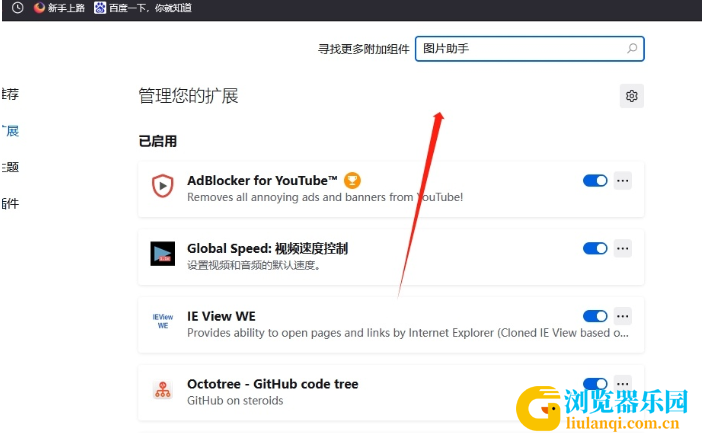The width and height of the screenshot is (702, 433).
Task: Click AdBlocker description about removing annoying ads
Action: coord(325,197)
